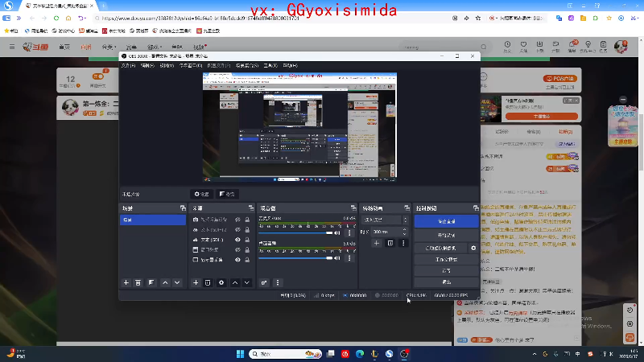Open OBS 工具 (Tools) menu
644x362 pixels.
(270, 66)
